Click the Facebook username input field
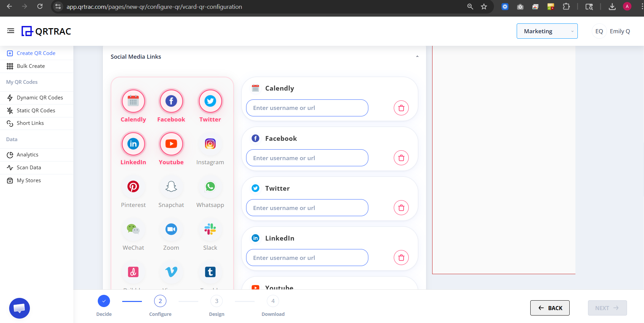This screenshot has height=323, width=644. pos(307,158)
